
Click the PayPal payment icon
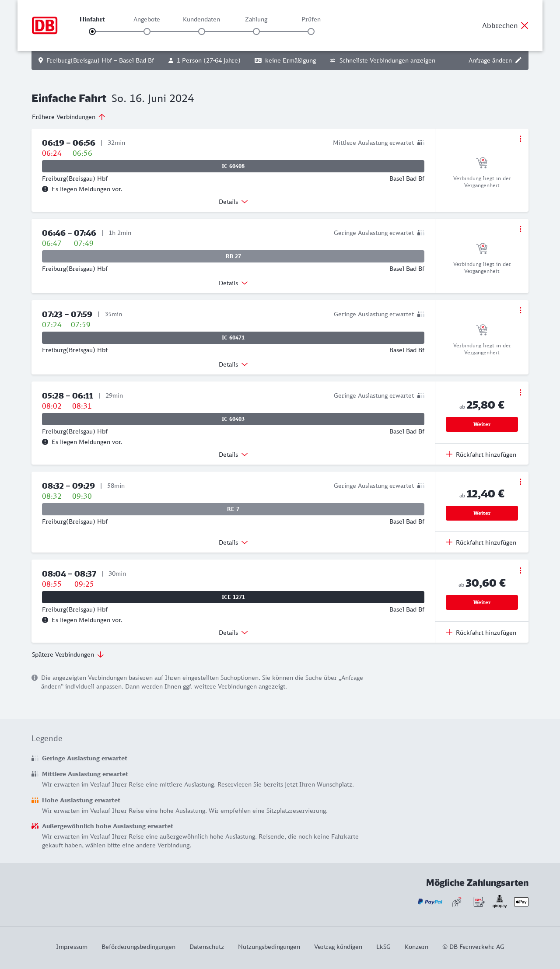click(x=430, y=902)
